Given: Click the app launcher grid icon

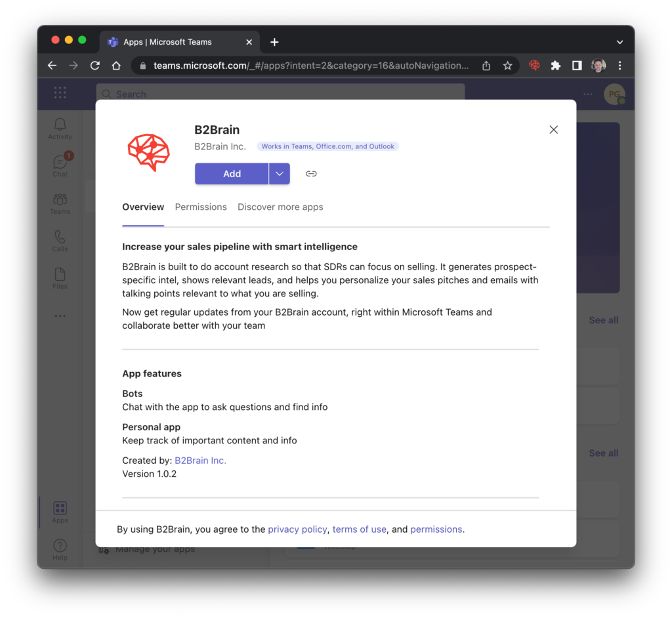Looking at the screenshot, I should pyautogui.click(x=60, y=93).
